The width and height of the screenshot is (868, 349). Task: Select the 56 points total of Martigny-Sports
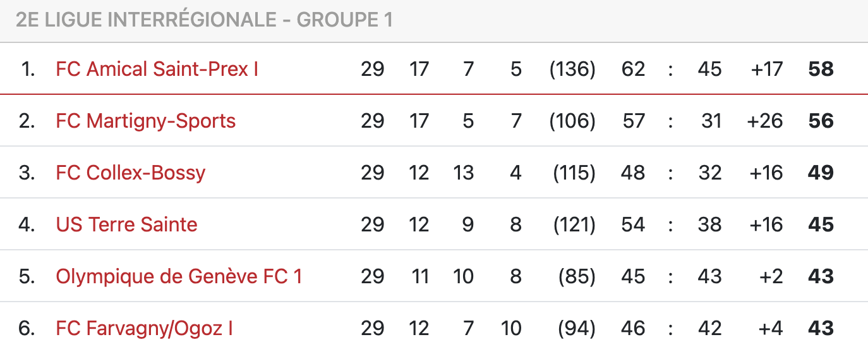tap(821, 121)
